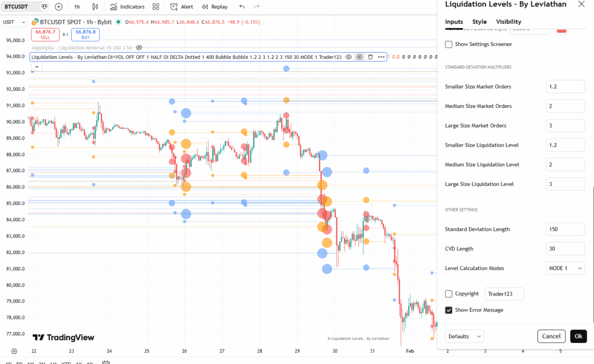Screen dimensions: 594x364
Task: Open chart settings hexagon icon below price axis
Action: [x=14, y=351]
